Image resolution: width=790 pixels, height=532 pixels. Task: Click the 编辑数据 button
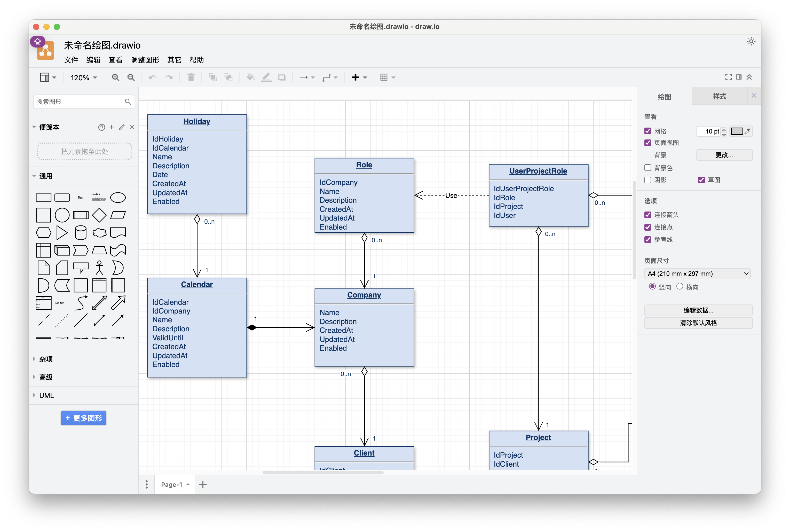[x=698, y=310]
